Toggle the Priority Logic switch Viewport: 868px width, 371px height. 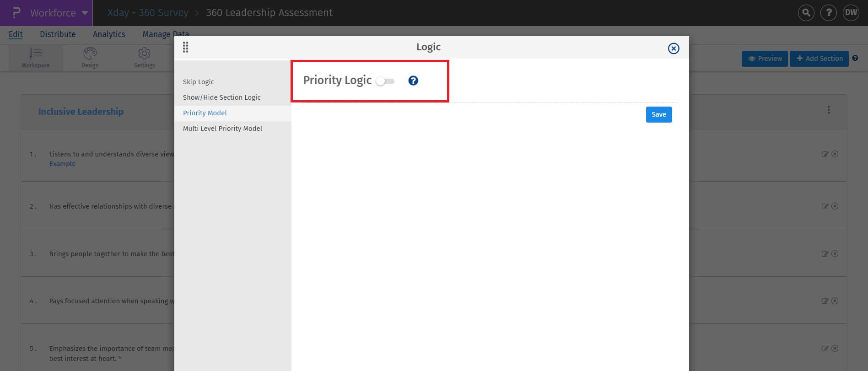[x=385, y=81]
